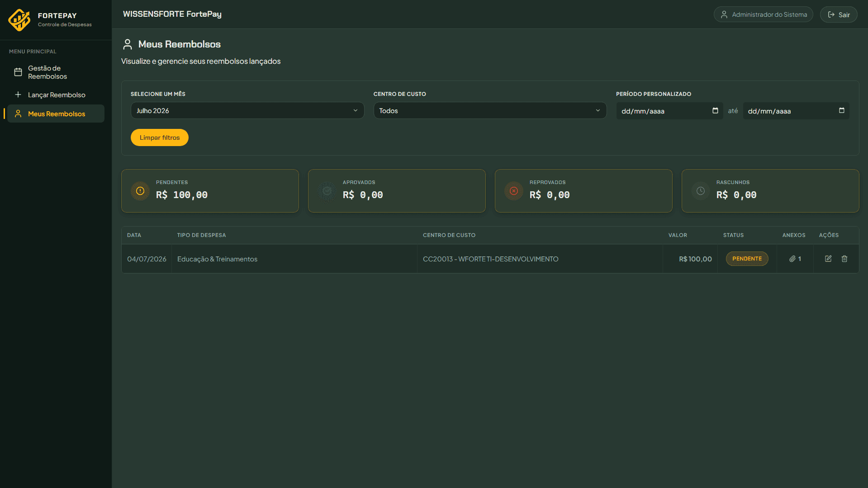Screen dimensions: 868x488
Task: Click the DATA column header
Action: pyautogui.click(x=134, y=235)
